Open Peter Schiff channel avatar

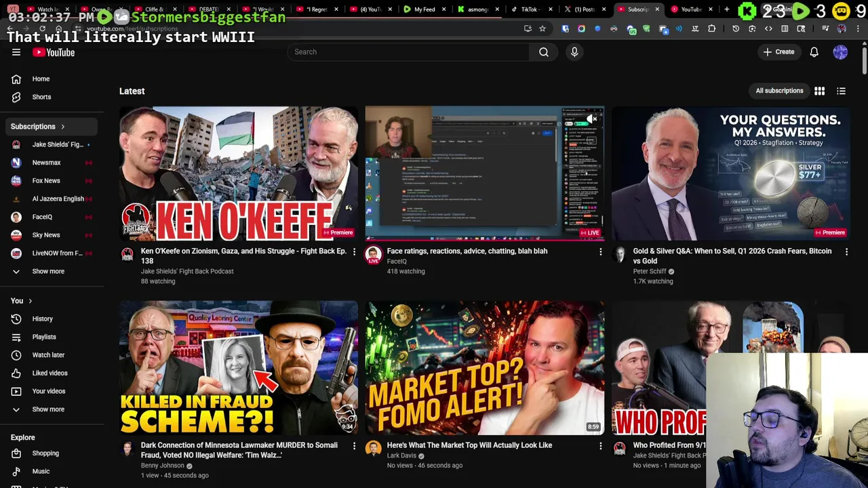(x=619, y=254)
